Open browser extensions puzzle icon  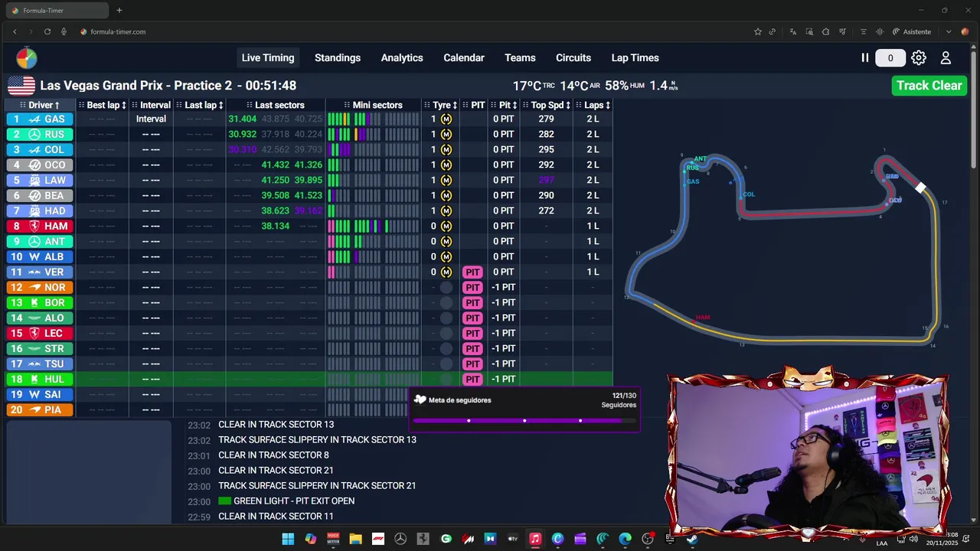tap(825, 31)
